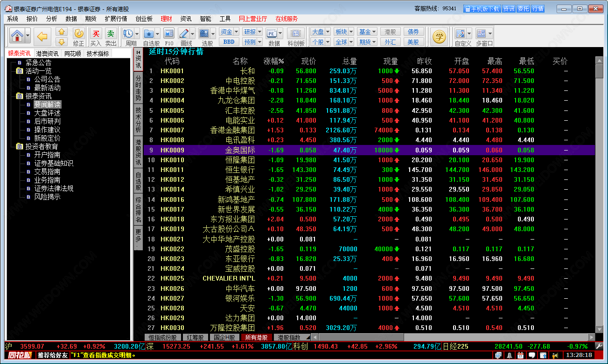Click the 手机版下载 button
This screenshot has width=608, height=364.
(482, 9)
